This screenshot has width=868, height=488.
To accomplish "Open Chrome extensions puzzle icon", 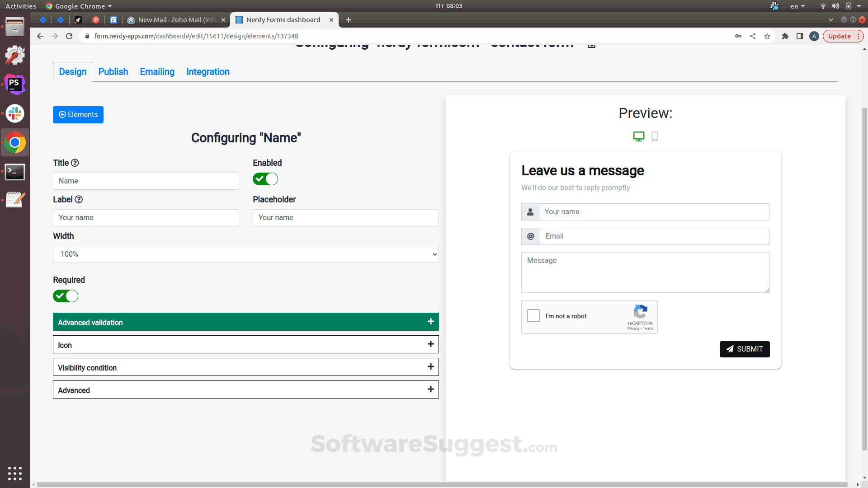I will [785, 36].
